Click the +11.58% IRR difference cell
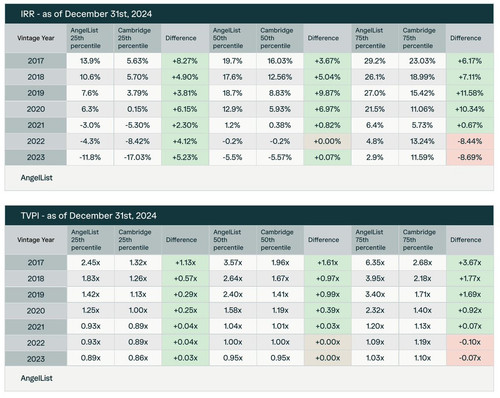Screen dimensions: 500x398 470,93
